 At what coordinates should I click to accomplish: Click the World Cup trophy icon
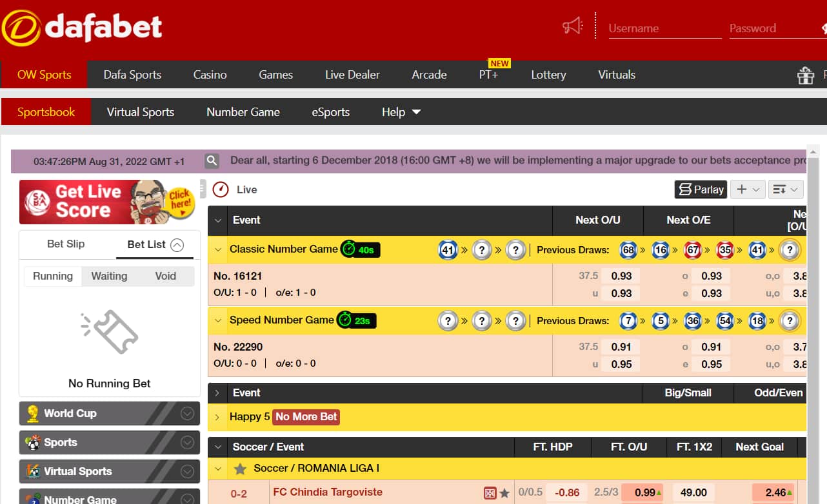[33, 414]
